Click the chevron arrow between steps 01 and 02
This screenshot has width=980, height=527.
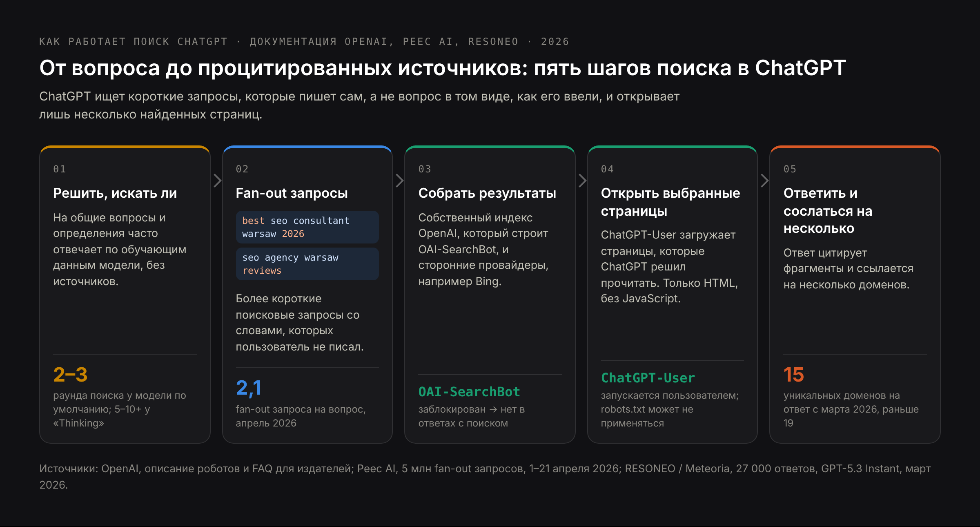coord(217,181)
